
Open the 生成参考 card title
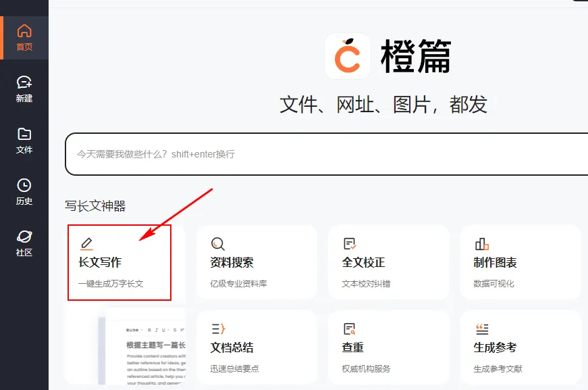click(x=495, y=347)
